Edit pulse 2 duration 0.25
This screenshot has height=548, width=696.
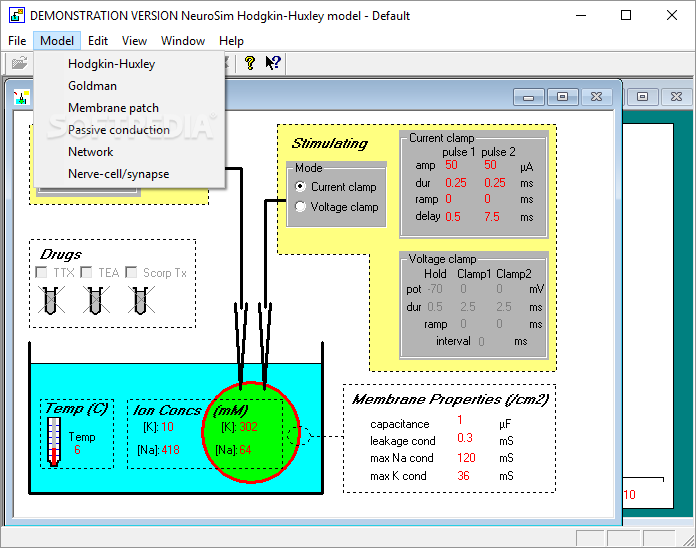coord(495,183)
